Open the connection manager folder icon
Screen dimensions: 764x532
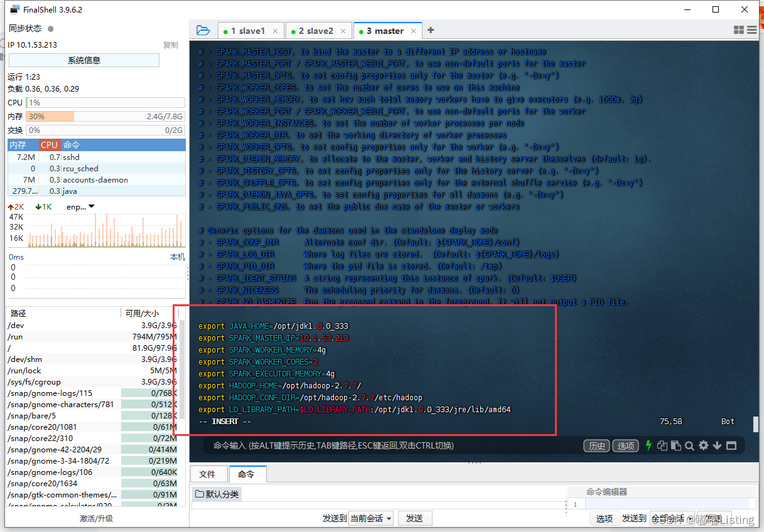tap(203, 30)
